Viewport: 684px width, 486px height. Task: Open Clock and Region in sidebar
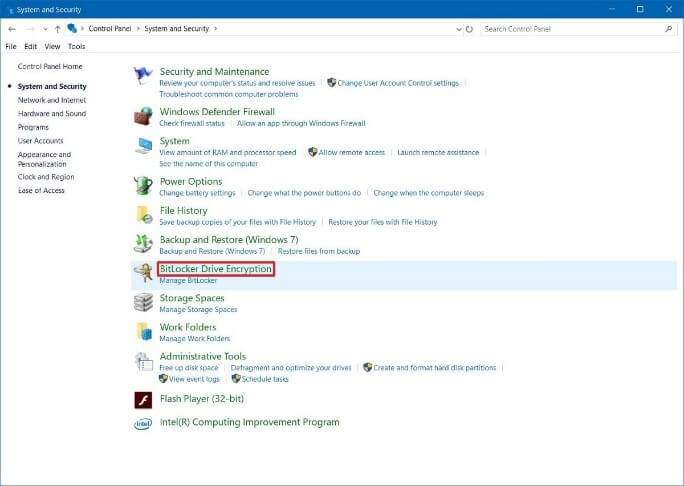pos(46,177)
